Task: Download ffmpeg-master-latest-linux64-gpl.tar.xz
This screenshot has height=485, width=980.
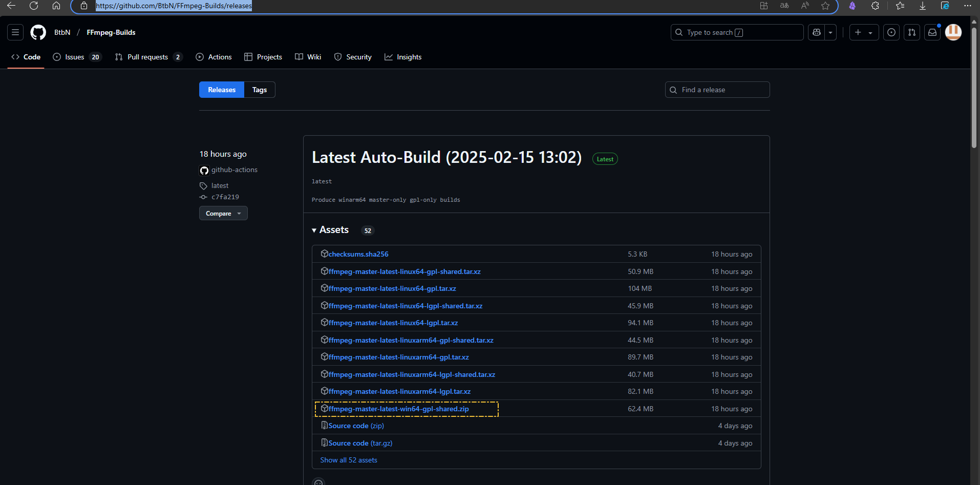Action: [392, 288]
